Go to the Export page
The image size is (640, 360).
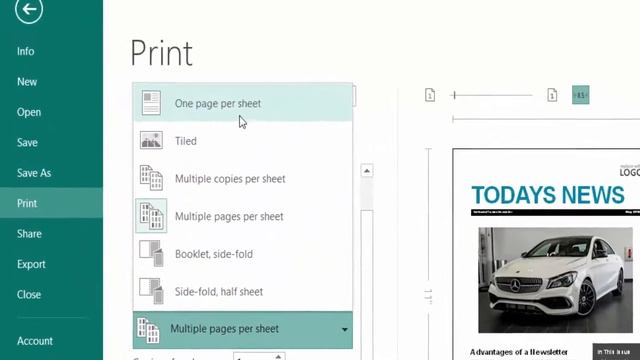pos(31,264)
